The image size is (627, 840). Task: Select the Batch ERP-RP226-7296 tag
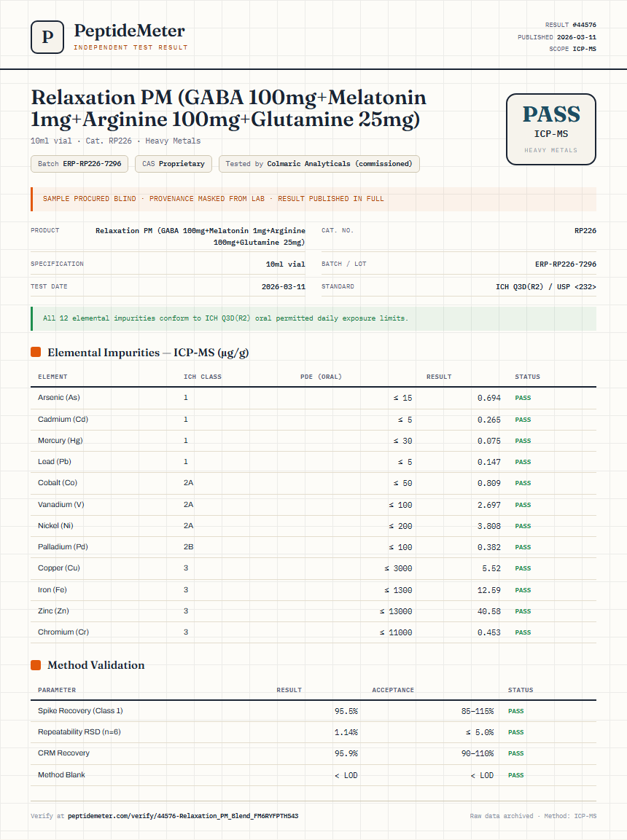pyautogui.click(x=79, y=164)
